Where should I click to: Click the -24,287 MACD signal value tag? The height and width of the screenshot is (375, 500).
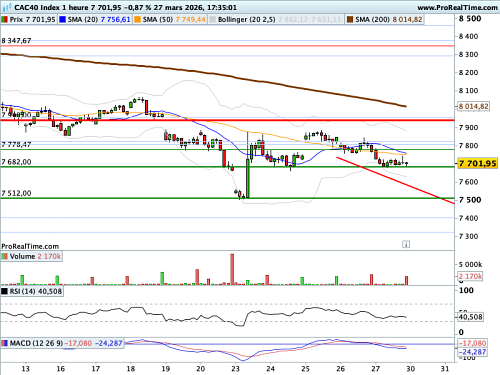point(472,352)
